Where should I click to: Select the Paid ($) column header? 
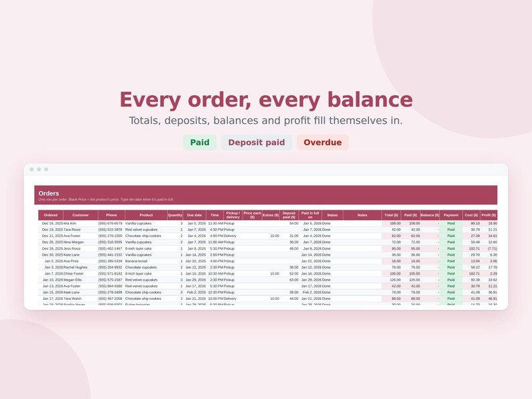click(x=410, y=216)
